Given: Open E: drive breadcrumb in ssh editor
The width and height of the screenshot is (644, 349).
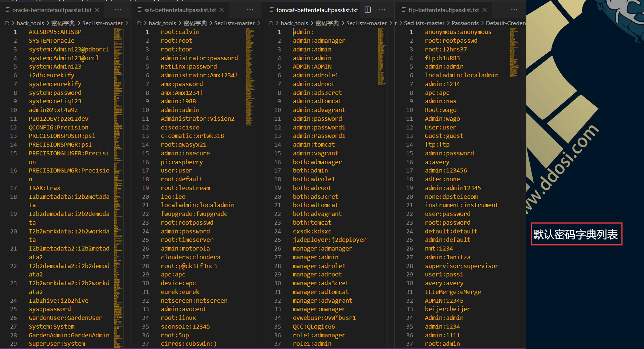Looking at the screenshot, I should 139,23.
